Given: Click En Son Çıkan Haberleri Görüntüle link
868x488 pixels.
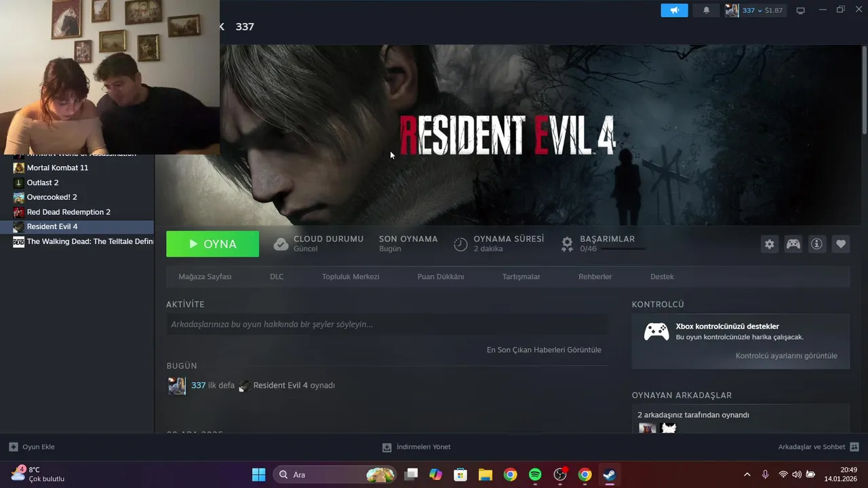Looking at the screenshot, I should (544, 350).
